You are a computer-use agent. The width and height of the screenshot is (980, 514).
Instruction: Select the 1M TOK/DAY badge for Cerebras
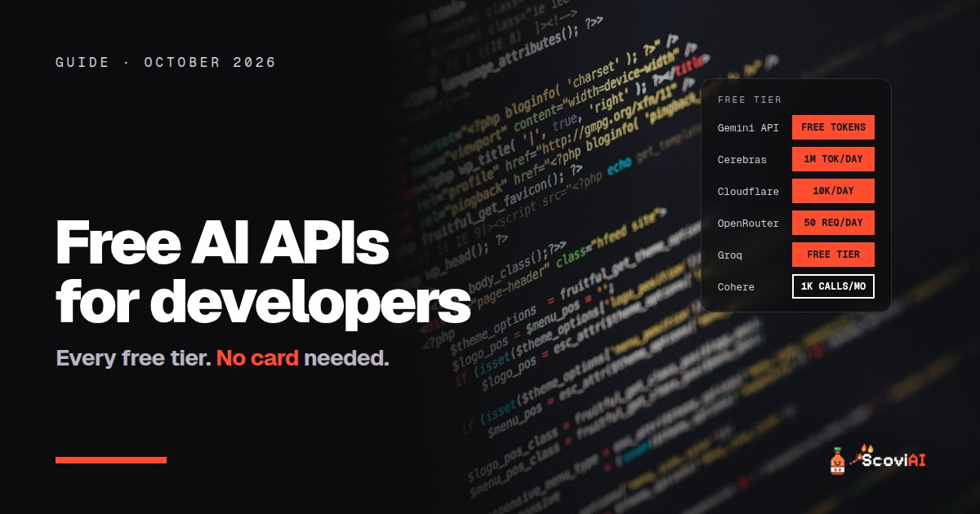click(x=833, y=159)
